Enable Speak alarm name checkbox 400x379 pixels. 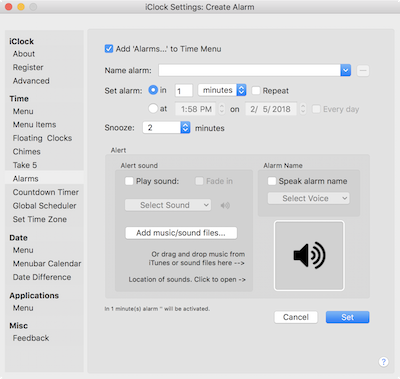272,181
